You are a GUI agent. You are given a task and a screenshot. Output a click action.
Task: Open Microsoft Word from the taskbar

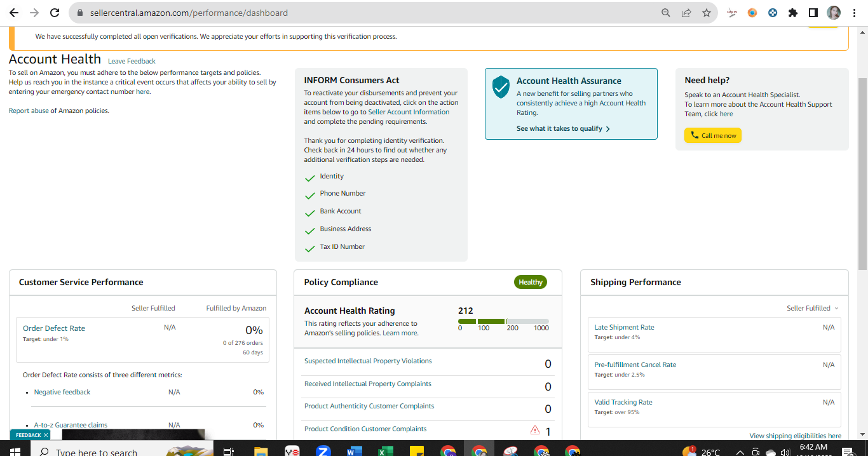[x=355, y=452]
